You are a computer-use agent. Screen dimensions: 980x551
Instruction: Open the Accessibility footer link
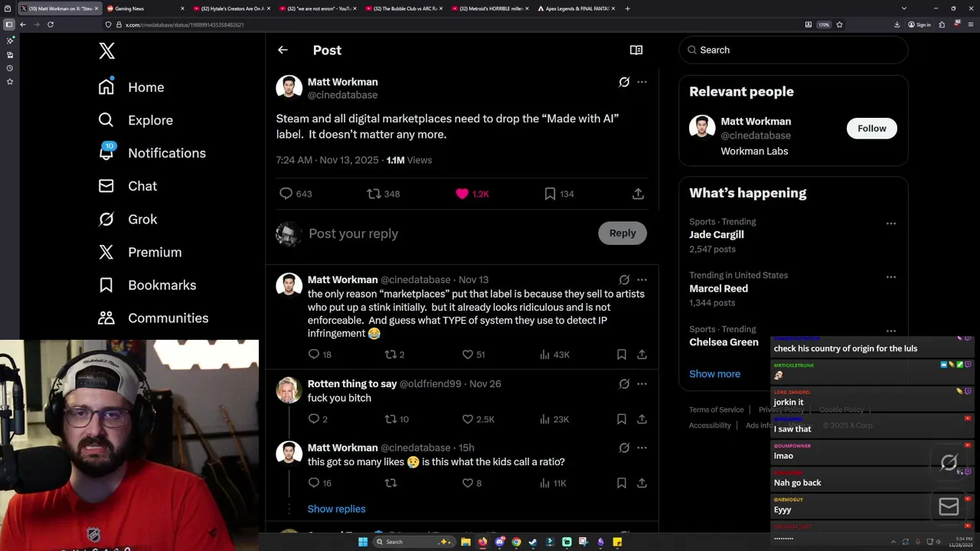point(710,425)
